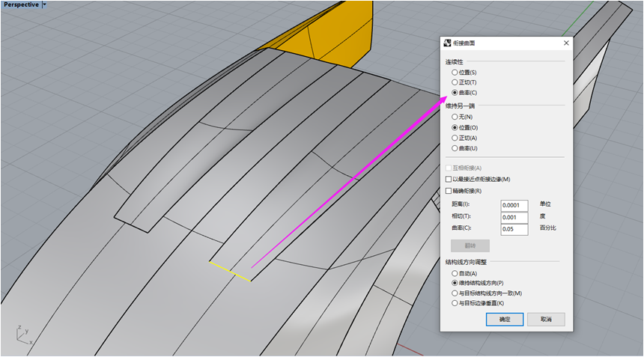Select 自动(A) isocurve direction option
Image resolution: width=644 pixels, height=357 pixels.
455,274
